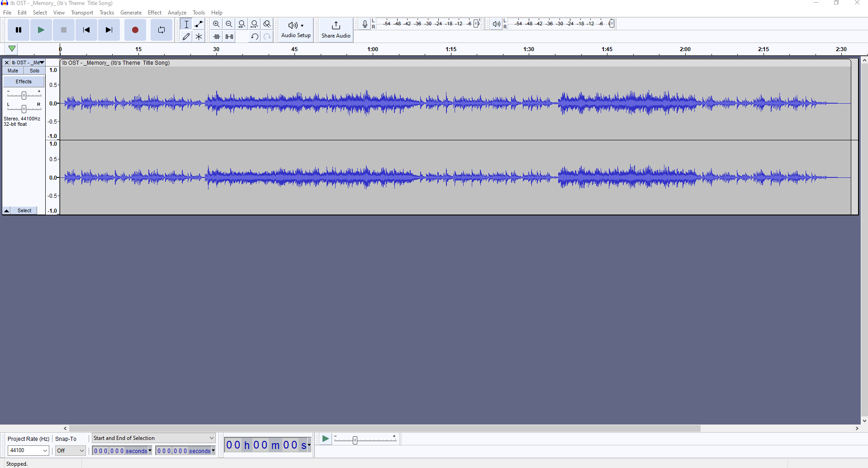Select the Selection (I-beam) tool
This screenshot has width=868, height=468.
(x=186, y=24)
